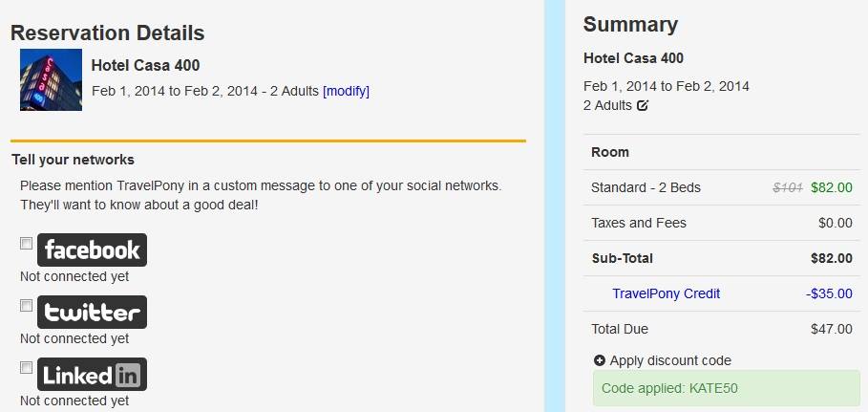Screen dimensions: 868x412
Task: Open the Hotel Casa 400 photo thumbnail
Action: [x=51, y=80]
